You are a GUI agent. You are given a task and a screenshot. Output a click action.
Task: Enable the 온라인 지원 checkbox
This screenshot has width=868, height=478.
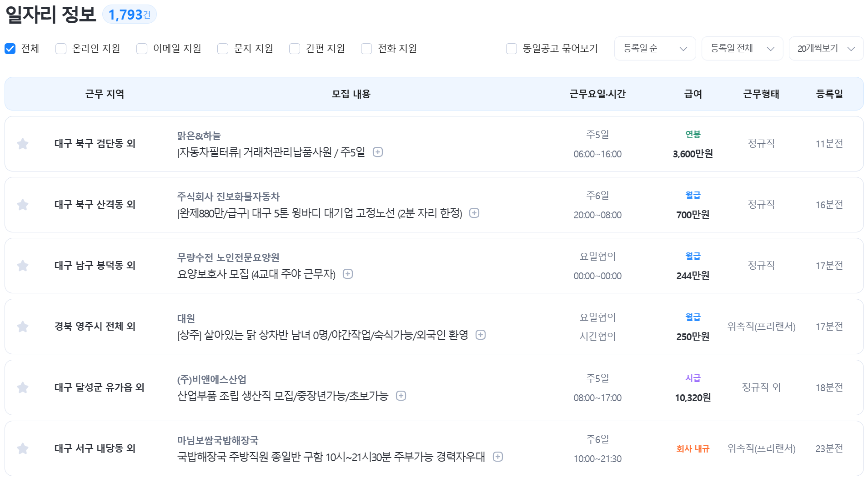point(61,49)
